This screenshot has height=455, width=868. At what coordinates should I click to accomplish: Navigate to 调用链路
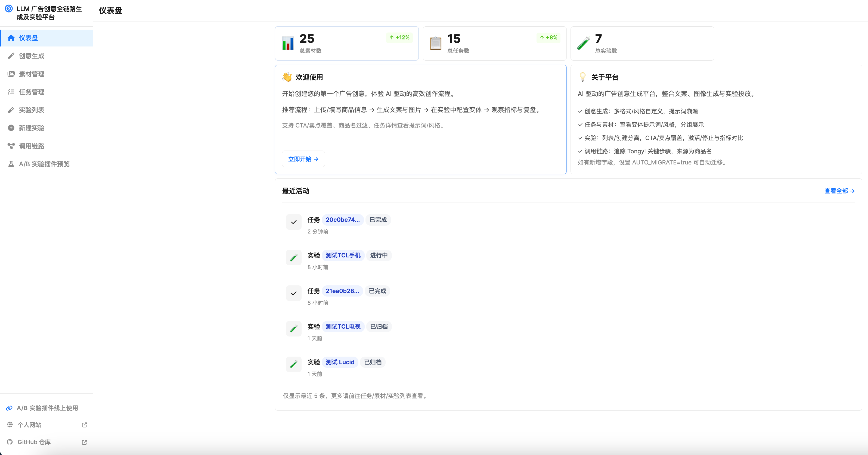coord(46,146)
